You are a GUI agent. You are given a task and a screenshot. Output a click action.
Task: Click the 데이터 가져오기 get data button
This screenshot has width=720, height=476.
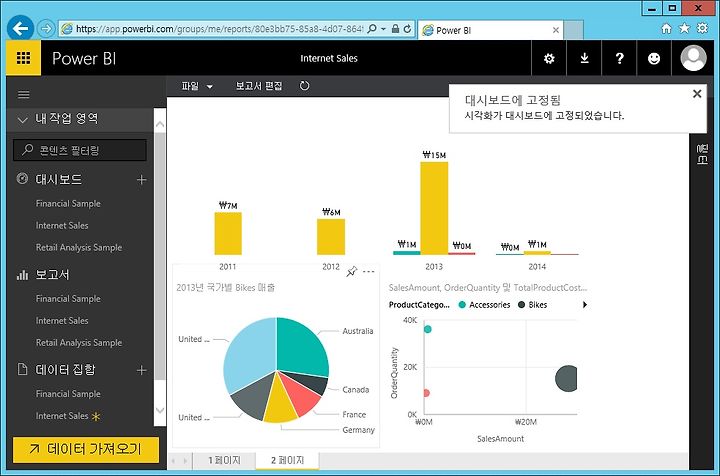(86, 449)
